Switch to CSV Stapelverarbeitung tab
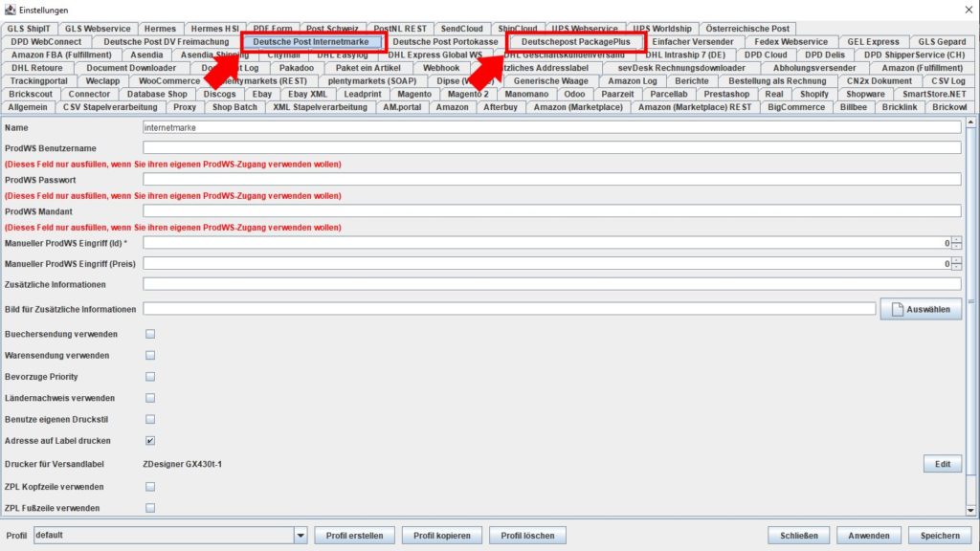 (x=110, y=107)
